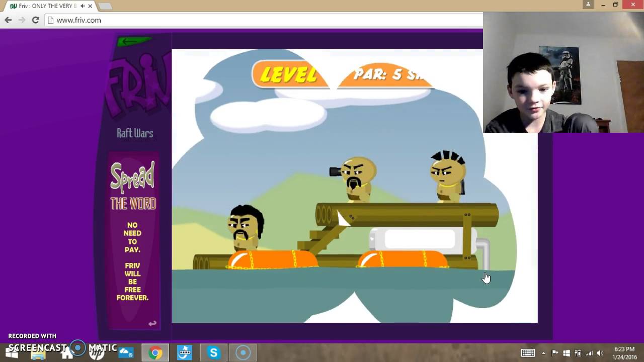The image size is (644, 362).
Task: Open Action Center flag icon
Action: point(555,353)
